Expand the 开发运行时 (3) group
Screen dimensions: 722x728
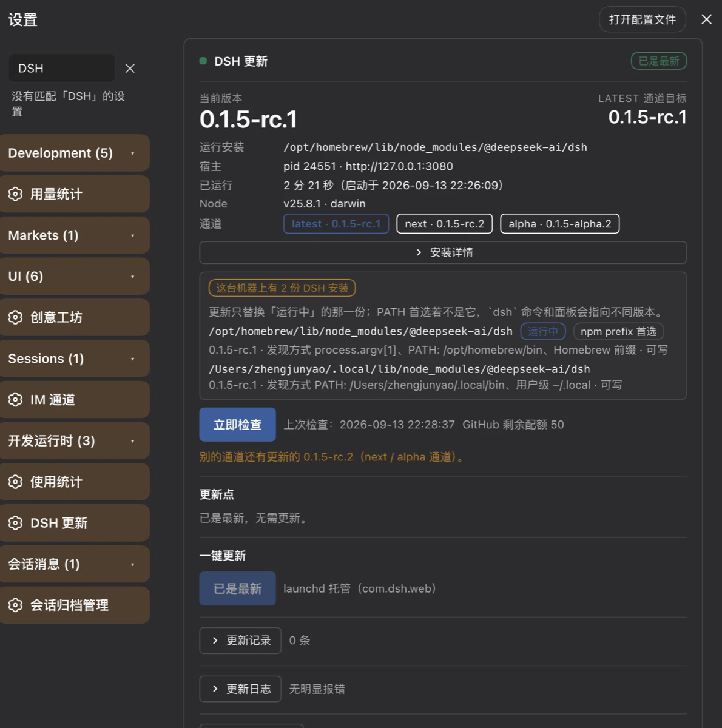[75, 441]
